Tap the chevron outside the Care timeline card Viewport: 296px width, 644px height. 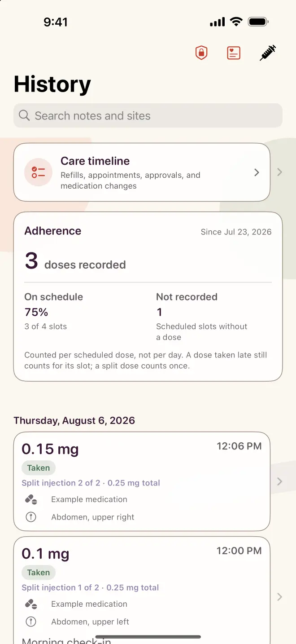(279, 172)
